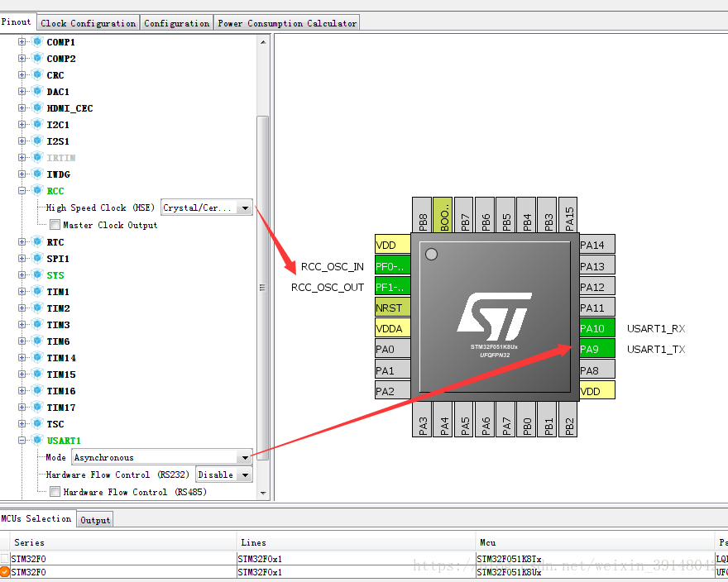The image size is (728, 582).
Task: Switch to the Output tab
Action: coord(95,520)
